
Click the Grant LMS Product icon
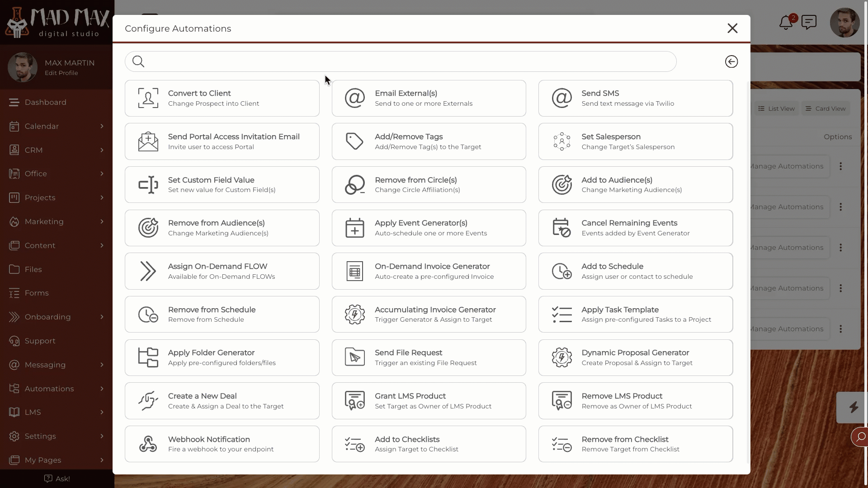point(355,400)
